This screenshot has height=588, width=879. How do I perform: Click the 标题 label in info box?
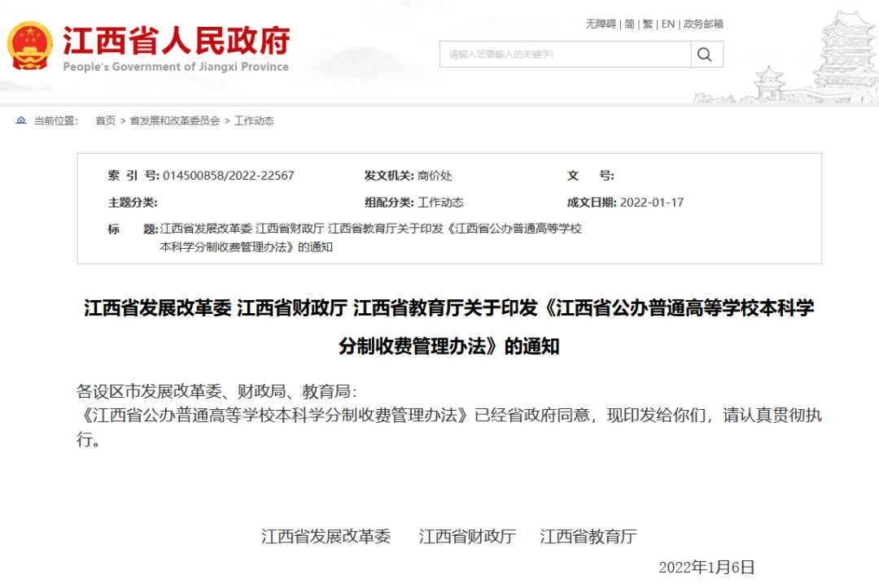(x=133, y=229)
